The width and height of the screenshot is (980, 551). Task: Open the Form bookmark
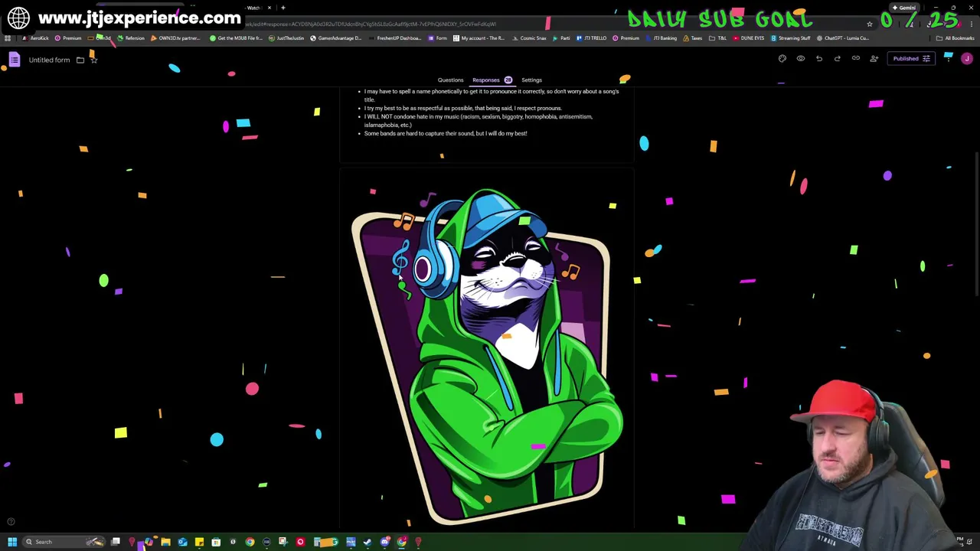tap(438, 38)
